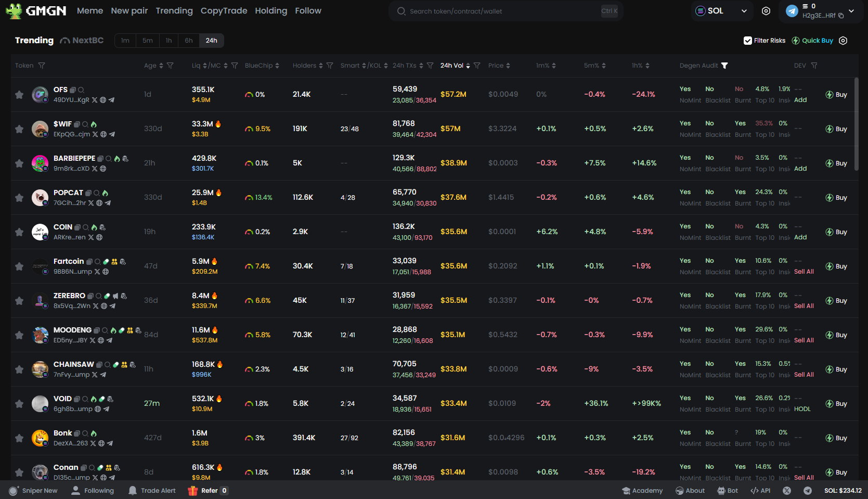This screenshot has height=499, width=868.
Task: Open Sniper New in bottom bar
Action: [33, 491]
